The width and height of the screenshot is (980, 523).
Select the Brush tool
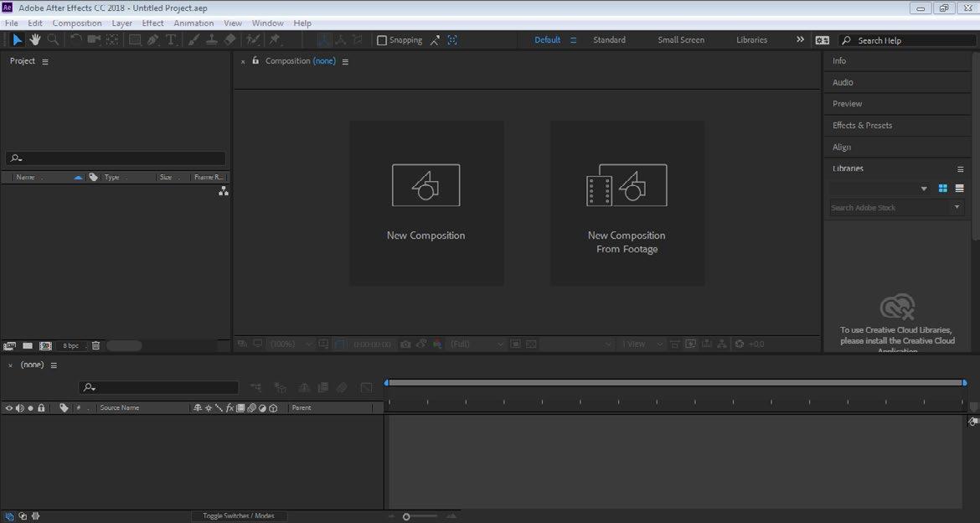[193, 39]
